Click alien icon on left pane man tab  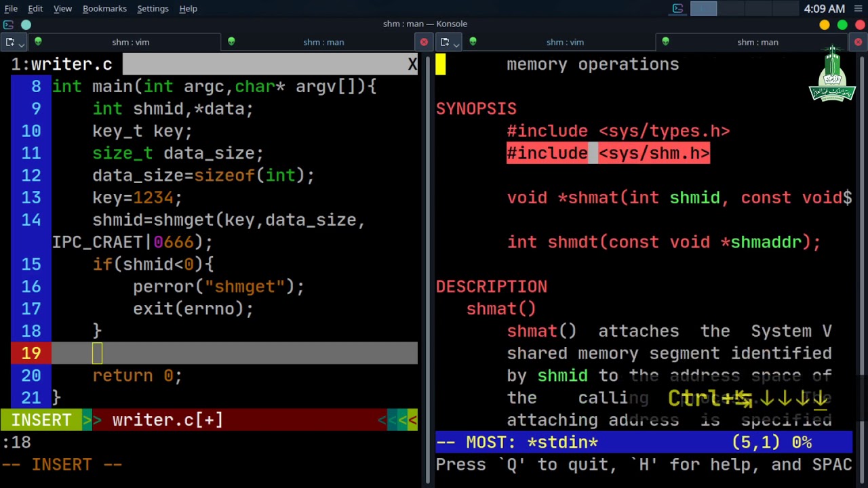click(231, 42)
